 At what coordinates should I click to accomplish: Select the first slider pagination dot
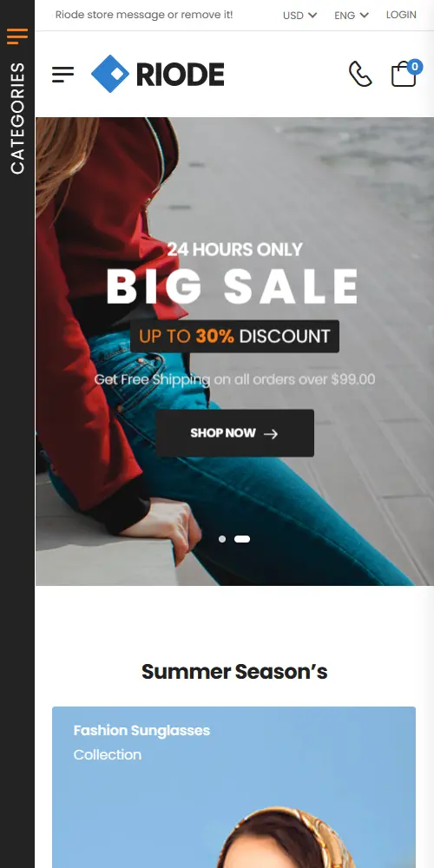coord(222,539)
